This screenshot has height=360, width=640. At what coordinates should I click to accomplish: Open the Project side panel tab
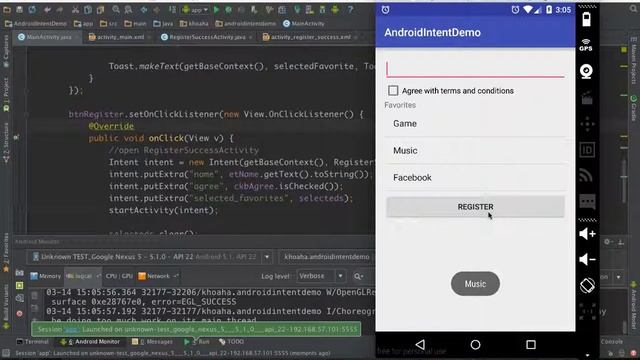[6, 95]
